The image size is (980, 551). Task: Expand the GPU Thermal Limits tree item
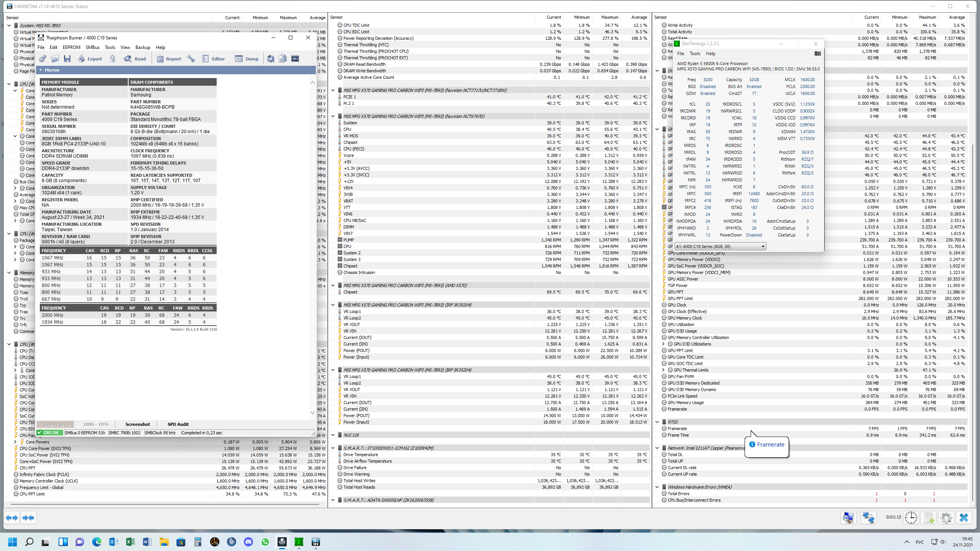coord(663,370)
